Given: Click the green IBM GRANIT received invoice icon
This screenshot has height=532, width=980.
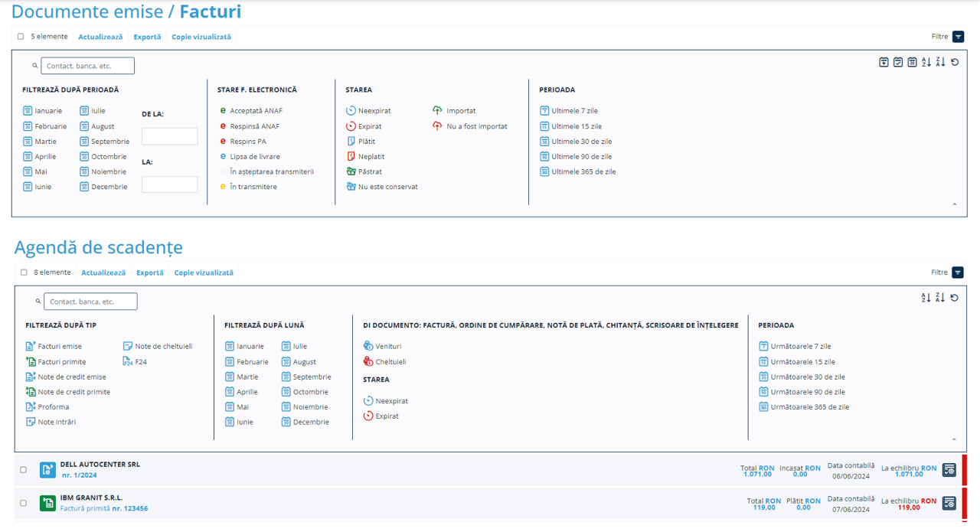Looking at the screenshot, I should (48, 503).
